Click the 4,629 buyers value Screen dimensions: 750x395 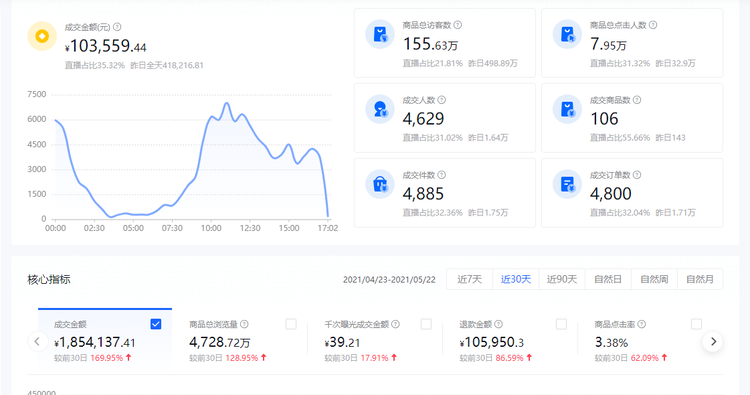point(423,119)
